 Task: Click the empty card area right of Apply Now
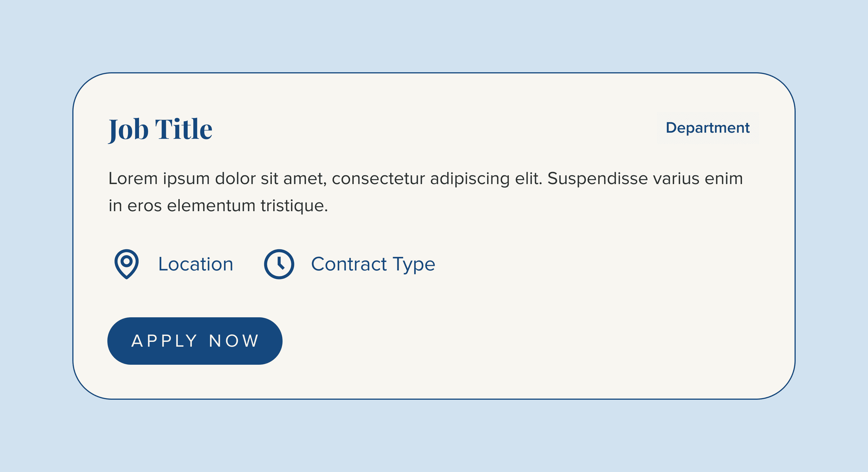coord(539,341)
